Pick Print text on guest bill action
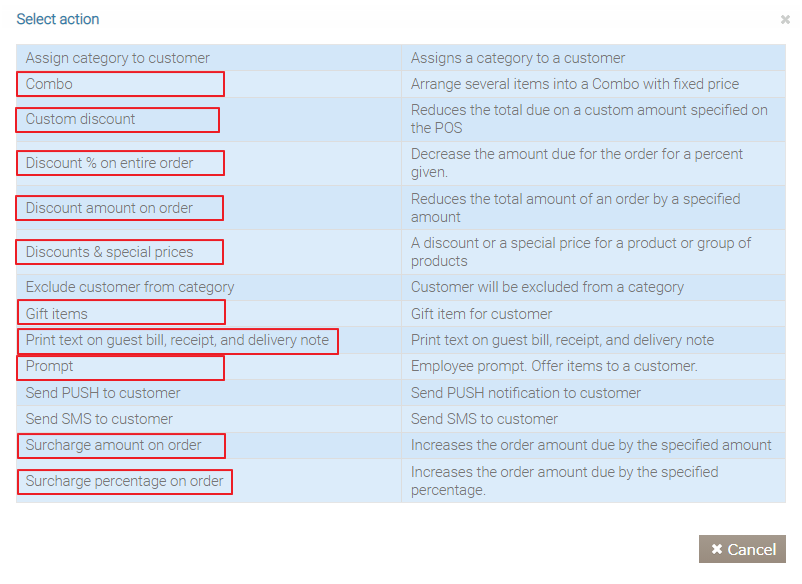The height and width of the screenshot is (584, 802). point(177,340)
